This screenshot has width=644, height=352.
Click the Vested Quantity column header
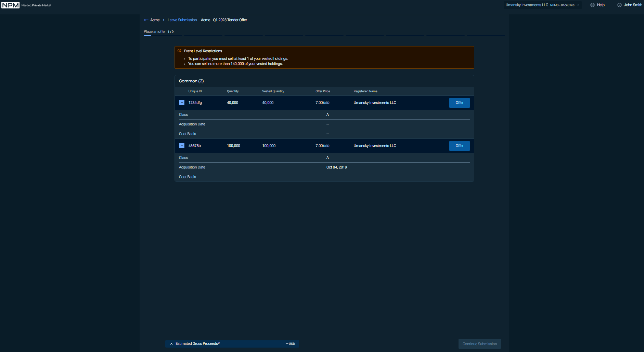tap(273, 91)
